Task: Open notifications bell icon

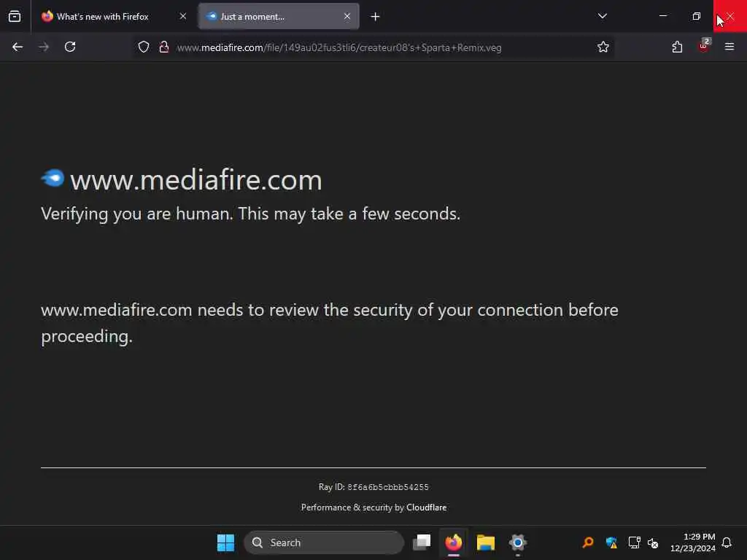Action: [727, 542]
